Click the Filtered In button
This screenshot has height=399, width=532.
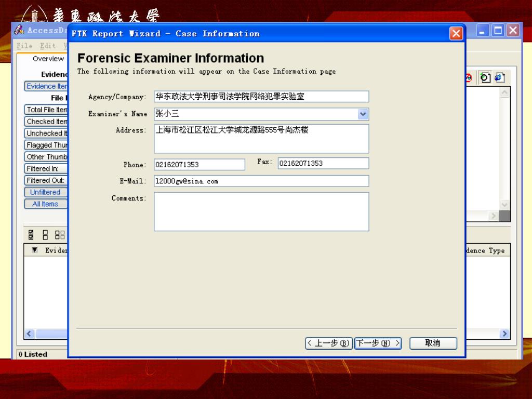[x=46, y=169]
